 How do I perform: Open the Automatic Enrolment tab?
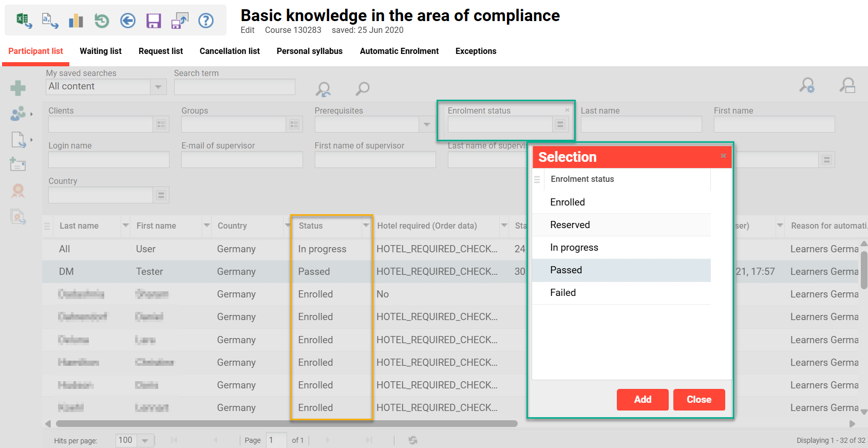pyautogui.click(x=399, y=51)
